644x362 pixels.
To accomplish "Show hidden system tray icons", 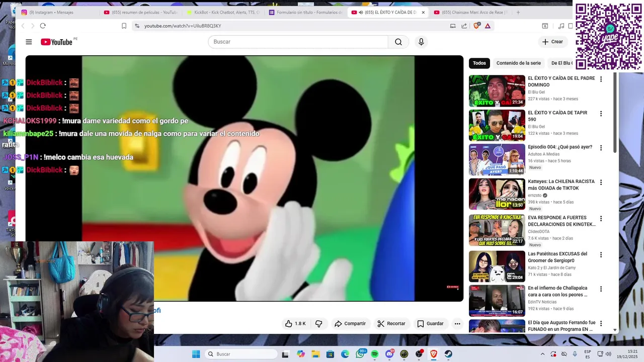I will pyautogui.click(x=542, y=354).
